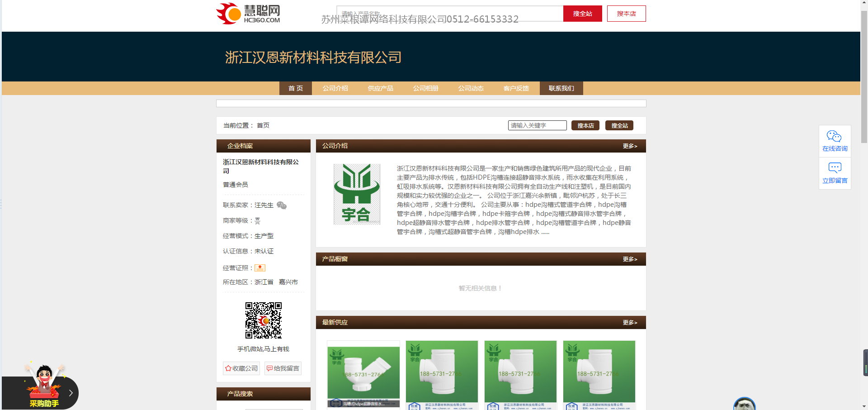Open the 公司相册 nav tab
The height and width of the screenshot is (410, 868).
click(x=426, y=88)
